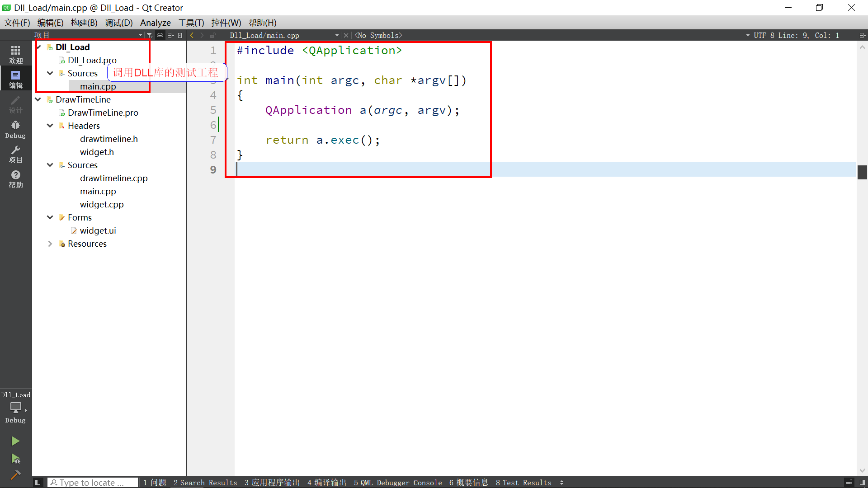Click the Dll_Load Debug kit selector
Viewport: 868px width, 488px height.
[15, 408]
